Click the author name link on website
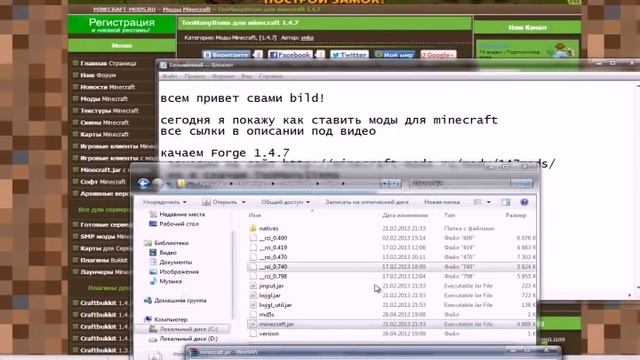640x360 pixels. click(307, 38)
